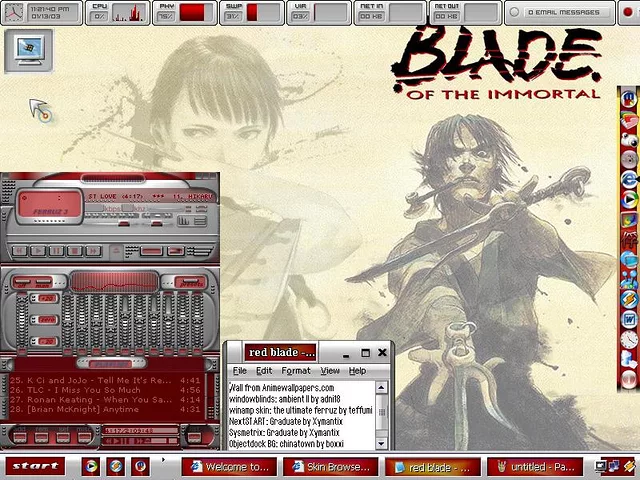Click the 'Wall from Animewallpapers.com' text line

coord(282,388)
